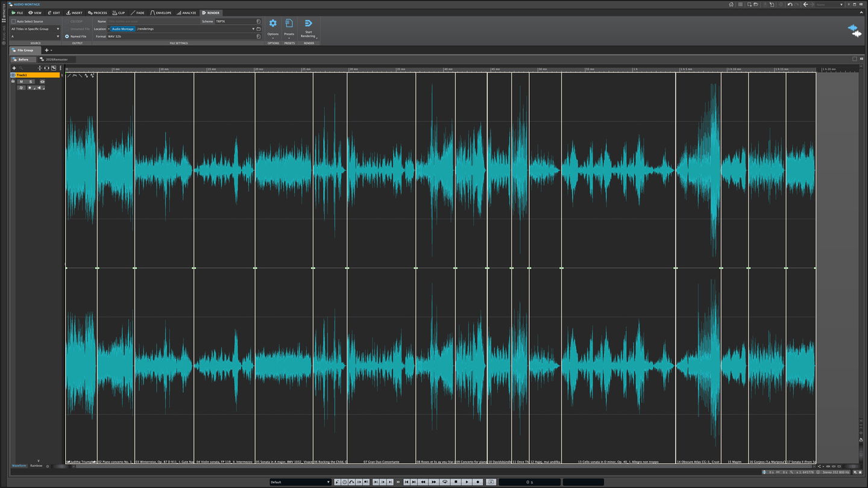
Task: Click the Undo arrow icon
Action: tap(790, 4)
